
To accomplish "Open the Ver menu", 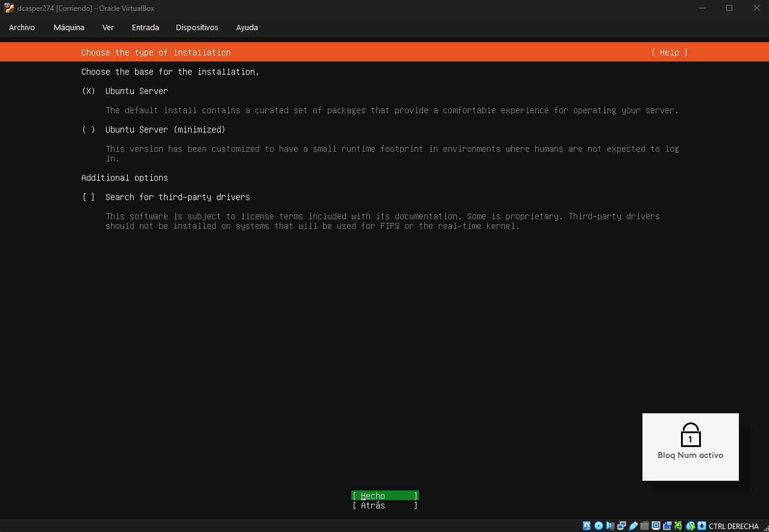I will click(x=108, y=27).
